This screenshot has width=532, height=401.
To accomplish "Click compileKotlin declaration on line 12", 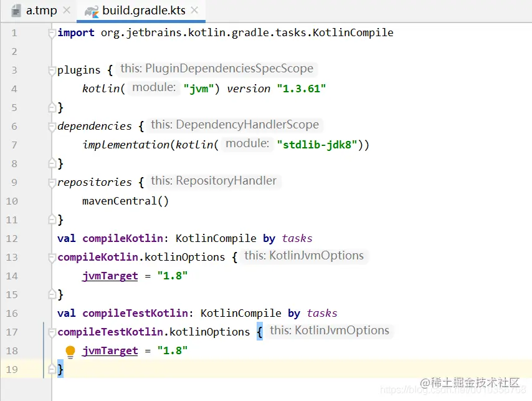I will [x=123, y=238].
